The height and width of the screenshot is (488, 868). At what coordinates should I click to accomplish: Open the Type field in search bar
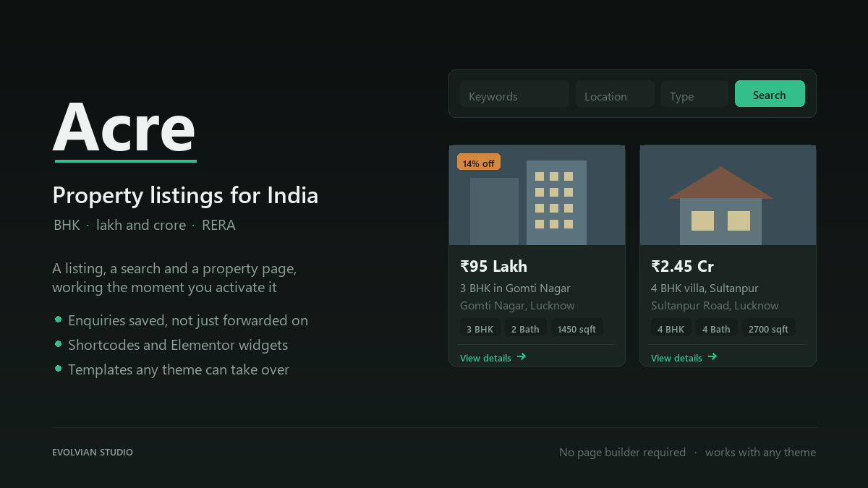(x=694, y=94)
